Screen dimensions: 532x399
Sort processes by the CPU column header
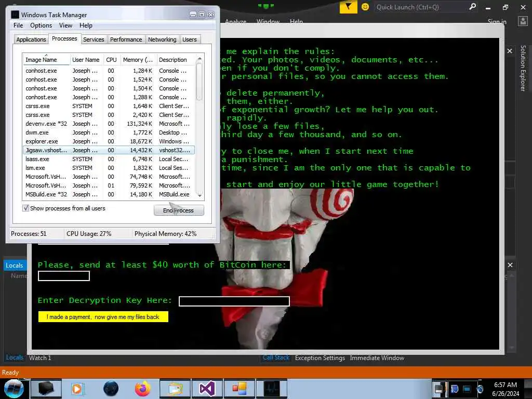click(x=111, y=60)
